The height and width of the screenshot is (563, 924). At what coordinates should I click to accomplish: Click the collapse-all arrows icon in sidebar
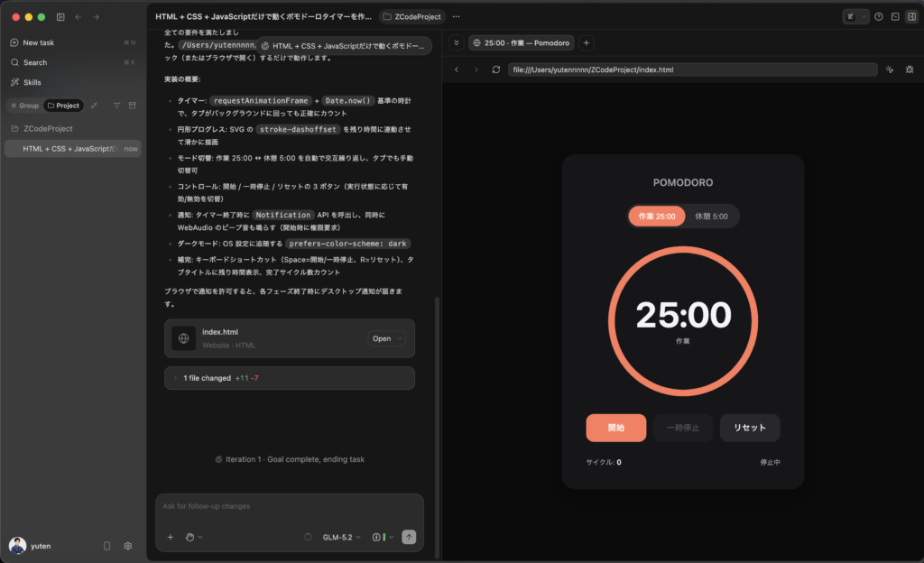(94, 106)
